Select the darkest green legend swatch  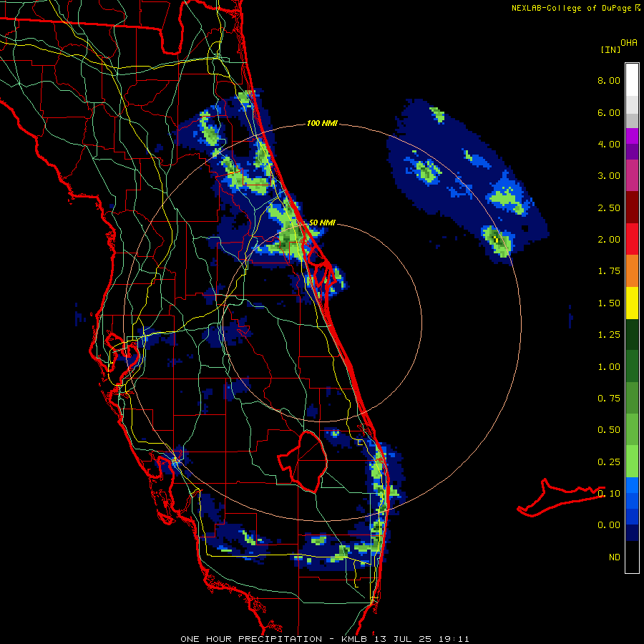(x=632, y=334)
